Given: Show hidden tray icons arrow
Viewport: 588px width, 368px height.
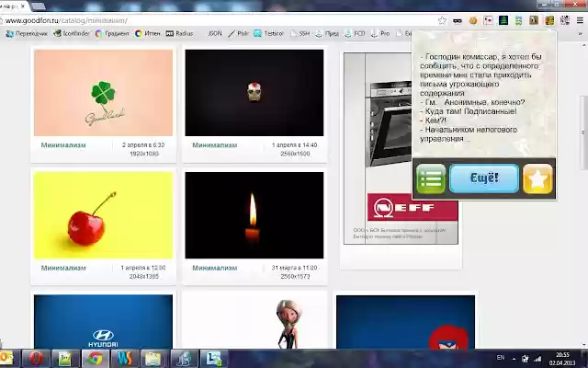Looking at the screenshot, I should [x=514, y=359].
